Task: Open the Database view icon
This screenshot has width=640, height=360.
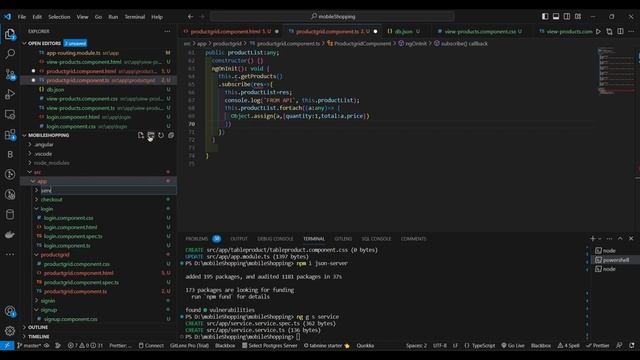Action: [10, 215]
